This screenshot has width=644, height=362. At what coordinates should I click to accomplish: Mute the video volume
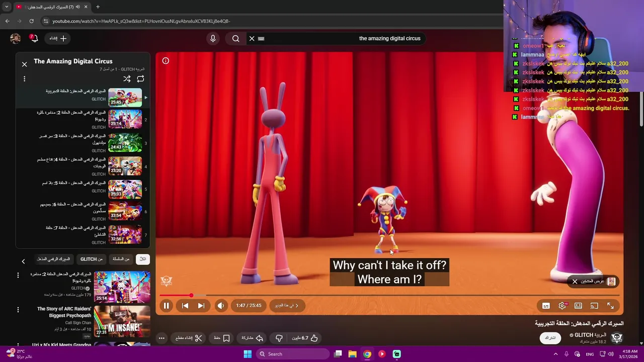pos(220,306)
